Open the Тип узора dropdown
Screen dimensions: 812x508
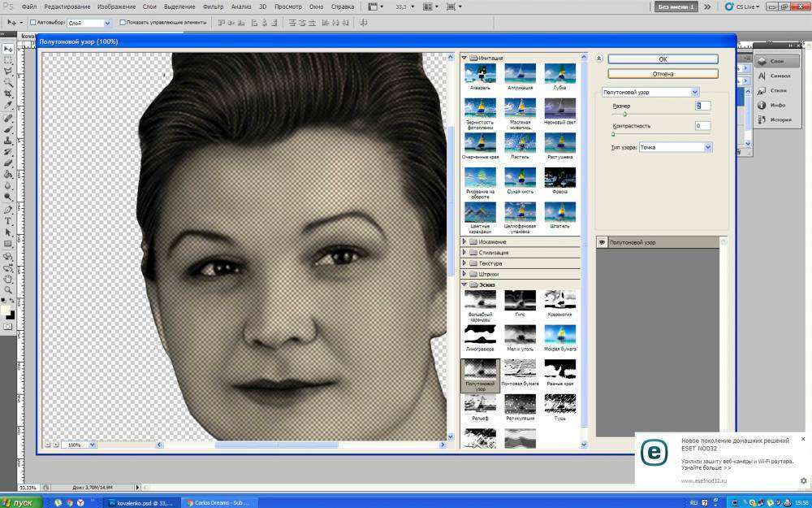[x=675, y=147]
